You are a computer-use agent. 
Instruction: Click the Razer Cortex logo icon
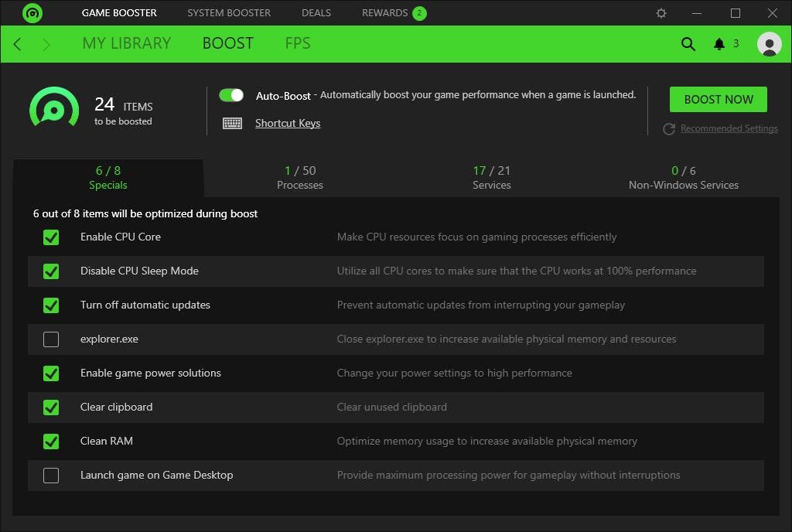32,13
